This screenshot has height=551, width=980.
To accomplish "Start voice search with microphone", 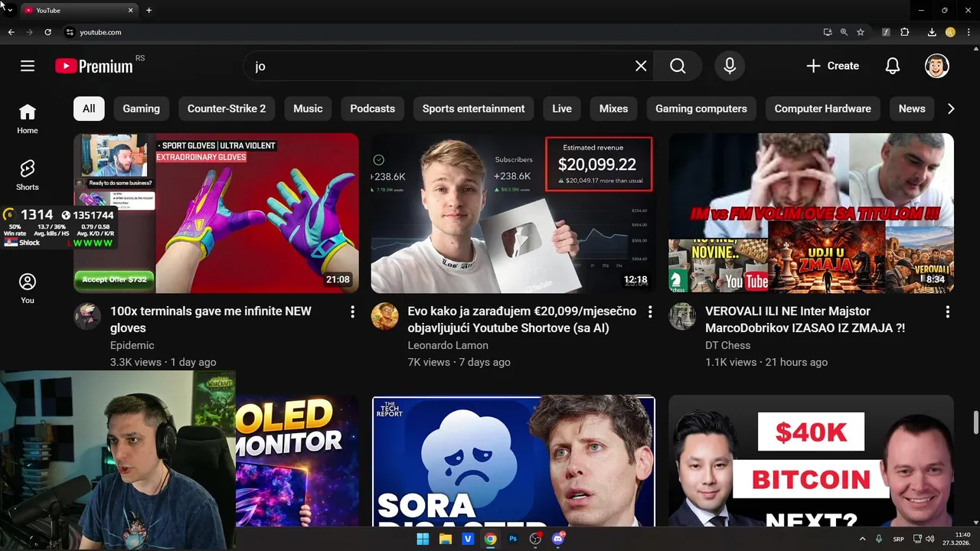I will point(730,66).
